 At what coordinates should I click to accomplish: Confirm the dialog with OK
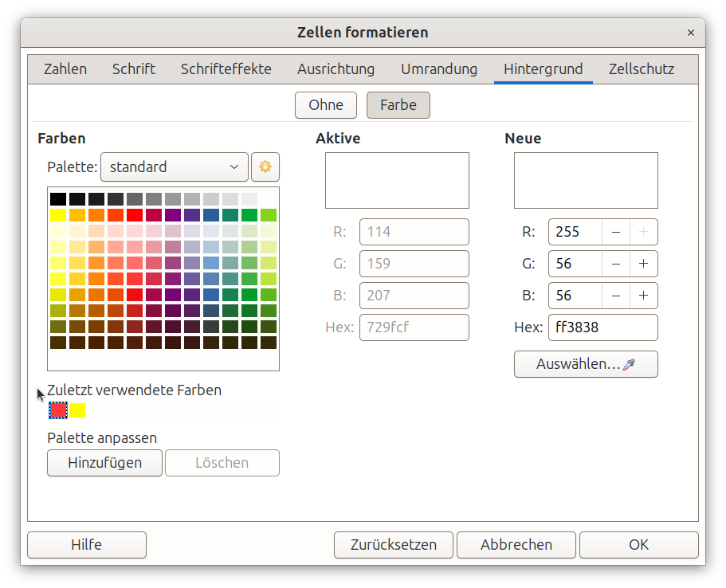pos(638,545)
